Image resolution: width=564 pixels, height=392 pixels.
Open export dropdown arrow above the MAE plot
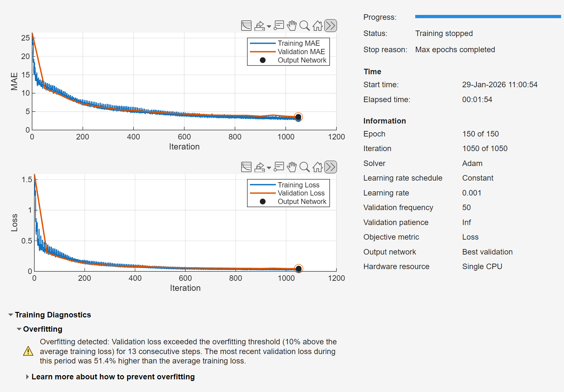pos(269,27)
